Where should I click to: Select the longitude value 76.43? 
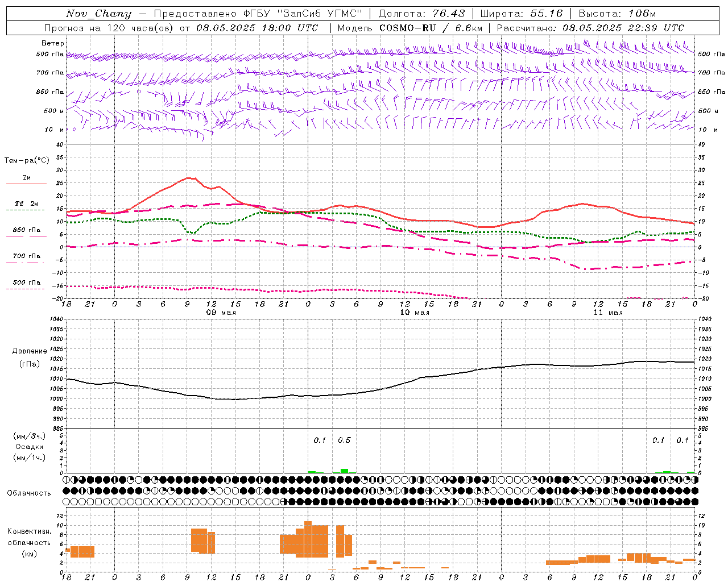(x=448, y=14)
